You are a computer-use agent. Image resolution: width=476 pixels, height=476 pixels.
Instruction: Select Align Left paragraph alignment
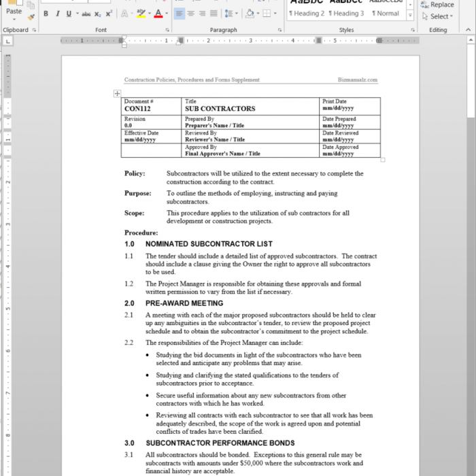tap(180, 14)
